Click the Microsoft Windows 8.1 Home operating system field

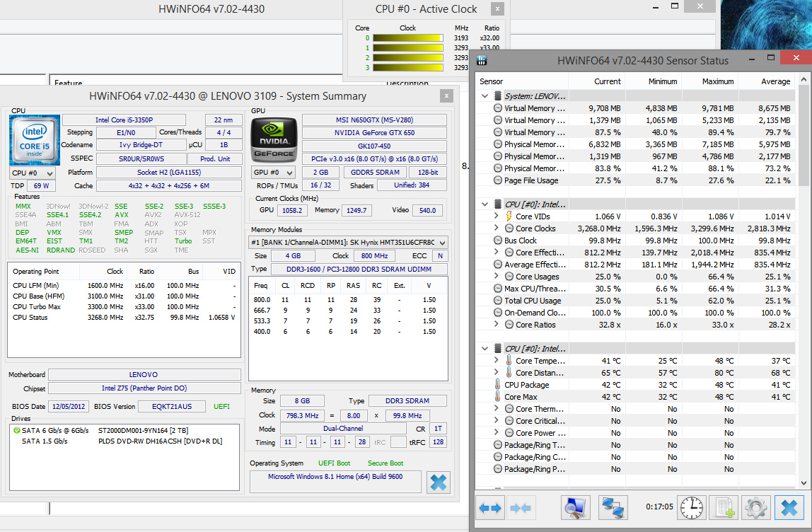click(x=335, y=482)
